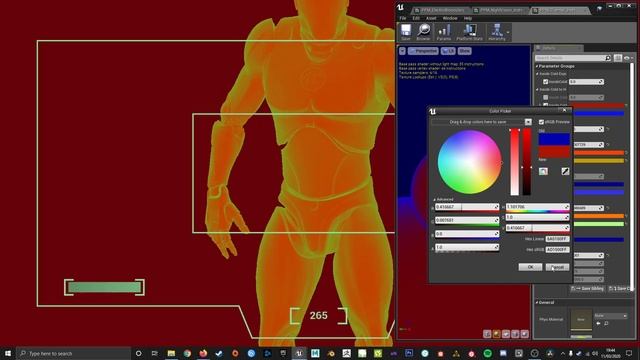The height and width of the screenshot is (360, 640).
Task: Click the Unreal Engine taskbar icon
Action: pos(299,353)
